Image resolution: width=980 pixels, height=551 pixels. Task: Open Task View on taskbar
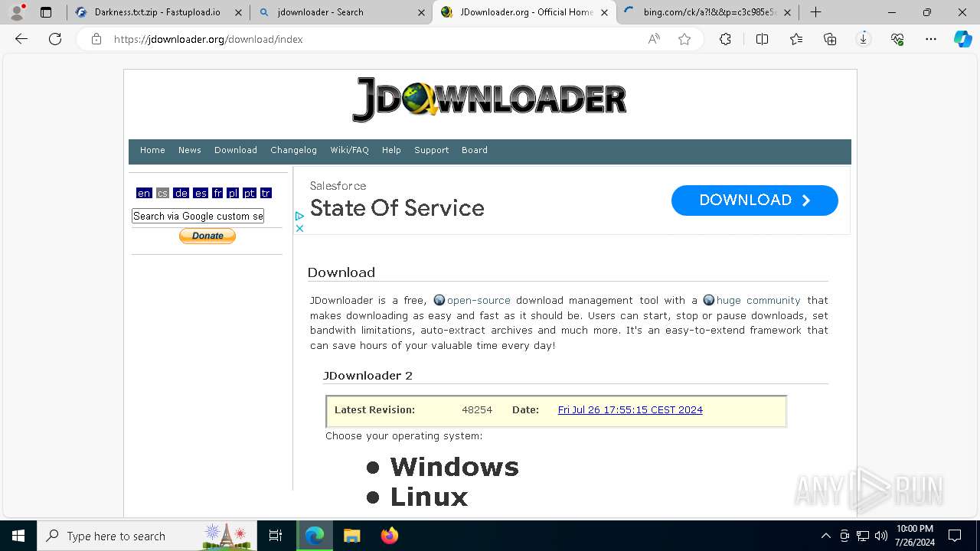[276, 536]
